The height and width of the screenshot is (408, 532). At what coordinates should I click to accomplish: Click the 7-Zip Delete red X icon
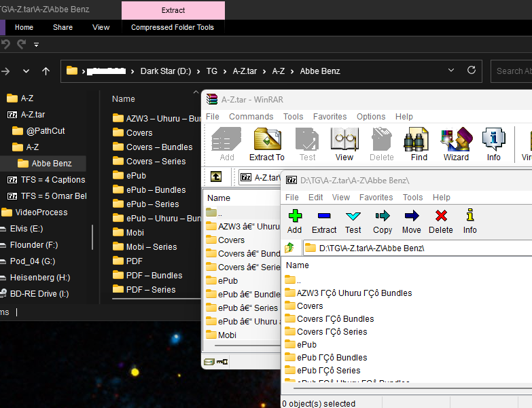click(x=441, y=217)
